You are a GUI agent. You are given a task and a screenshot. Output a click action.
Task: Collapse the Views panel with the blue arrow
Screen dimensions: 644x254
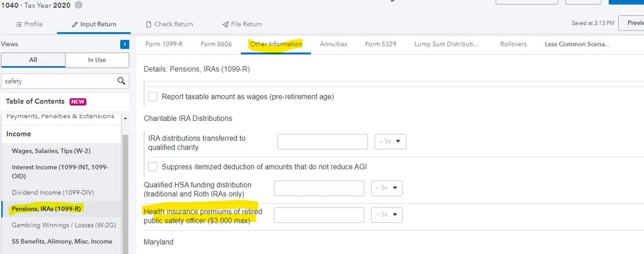pos(125,45)
